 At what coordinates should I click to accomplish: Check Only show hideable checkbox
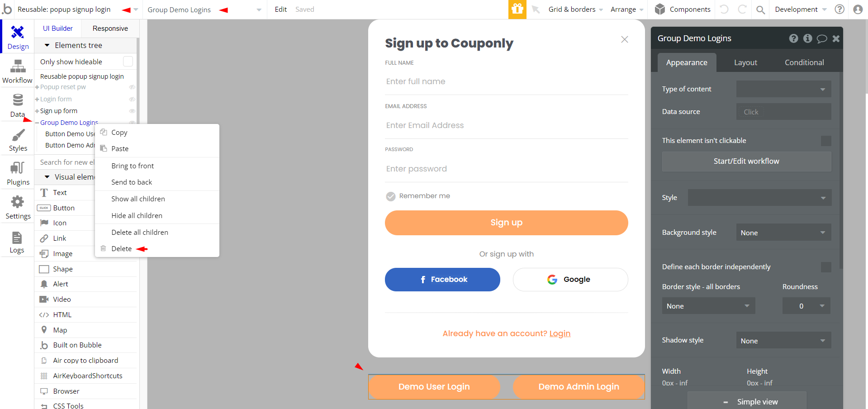point(128,61)
